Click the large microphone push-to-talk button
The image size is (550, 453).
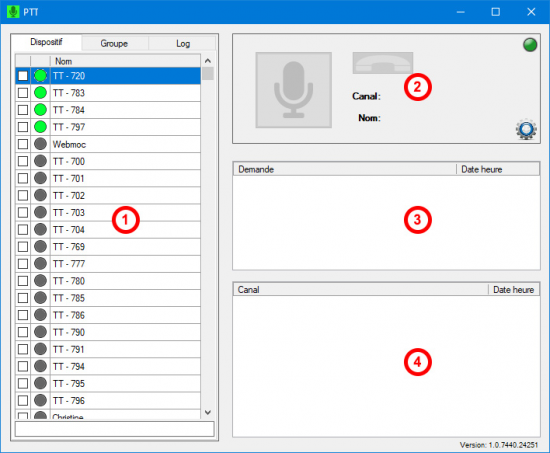click(294, 90)
